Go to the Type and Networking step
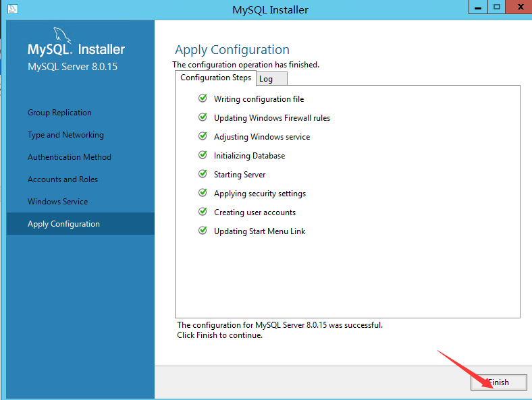The image size is (532, 400). [65, 135]
